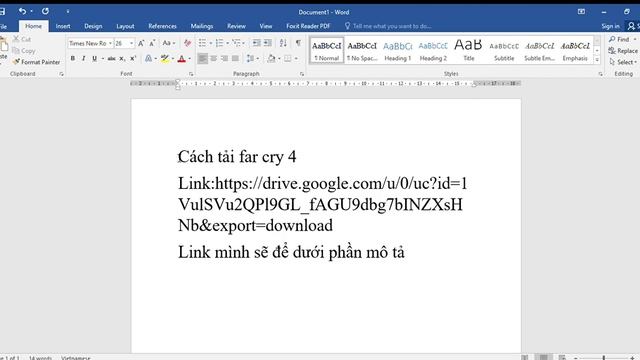The height and width of the screenshot is (360, 640).
Task: Click the Tell me what you want to do box
Action: pos(388,26)
